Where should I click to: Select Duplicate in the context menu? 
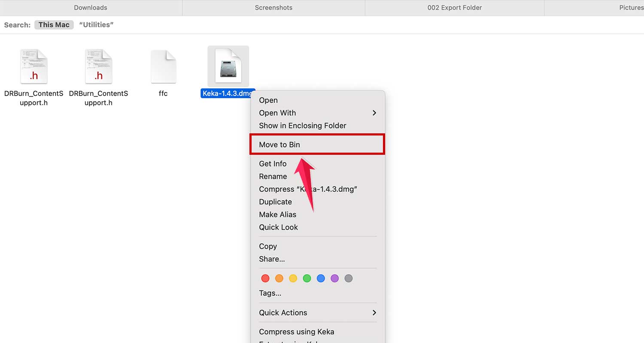coord(275,202)
